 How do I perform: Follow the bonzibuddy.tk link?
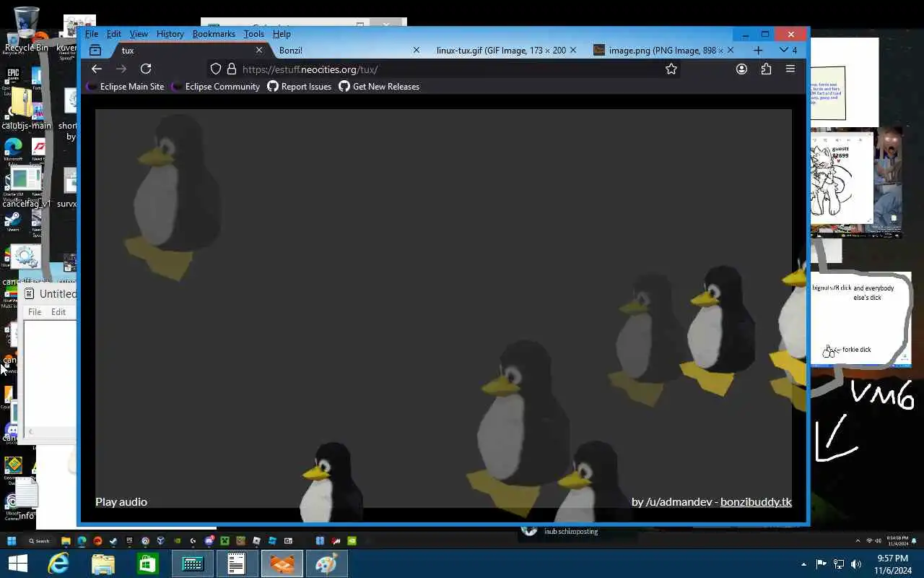(756, 501)
